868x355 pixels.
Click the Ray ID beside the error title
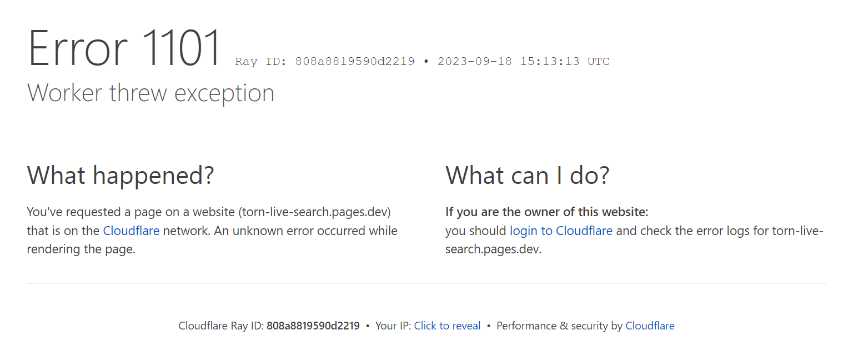pyautogui.click(x=325, y=62)
